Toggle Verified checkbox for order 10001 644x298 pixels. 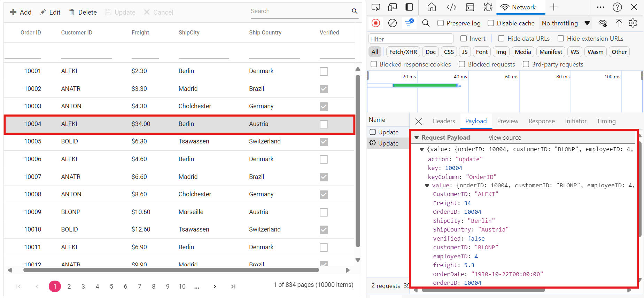tap(324, 71)
